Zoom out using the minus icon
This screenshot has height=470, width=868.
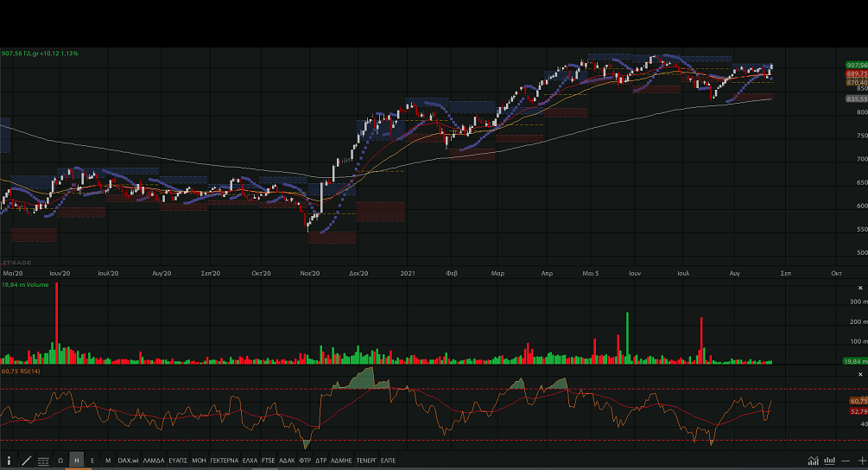pos(846,460)
